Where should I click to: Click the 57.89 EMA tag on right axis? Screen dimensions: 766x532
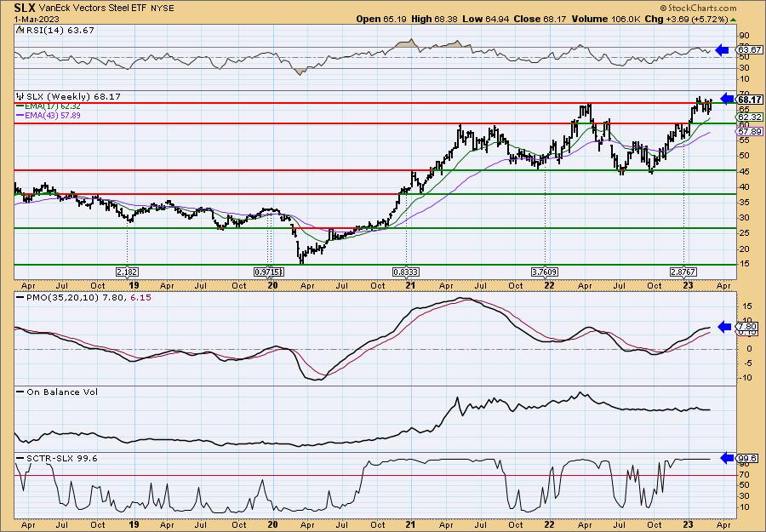pyautogui.click(x=750, y=131)
